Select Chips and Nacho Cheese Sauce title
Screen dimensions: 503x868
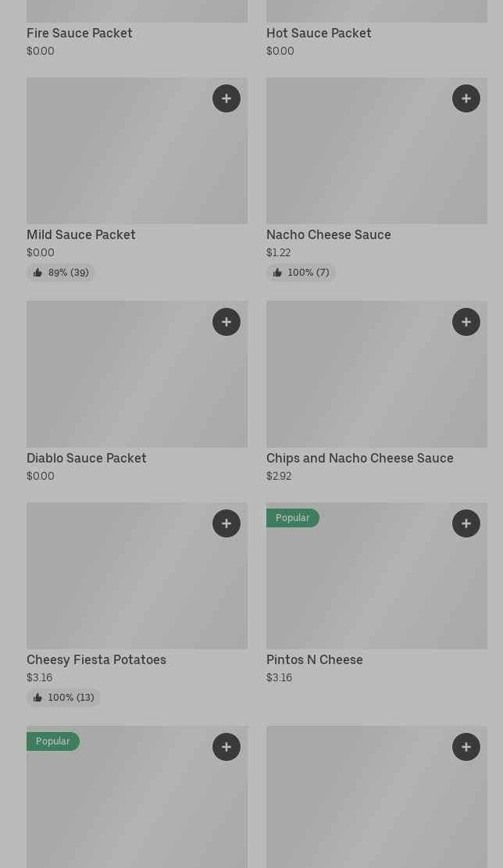(360, 458)
